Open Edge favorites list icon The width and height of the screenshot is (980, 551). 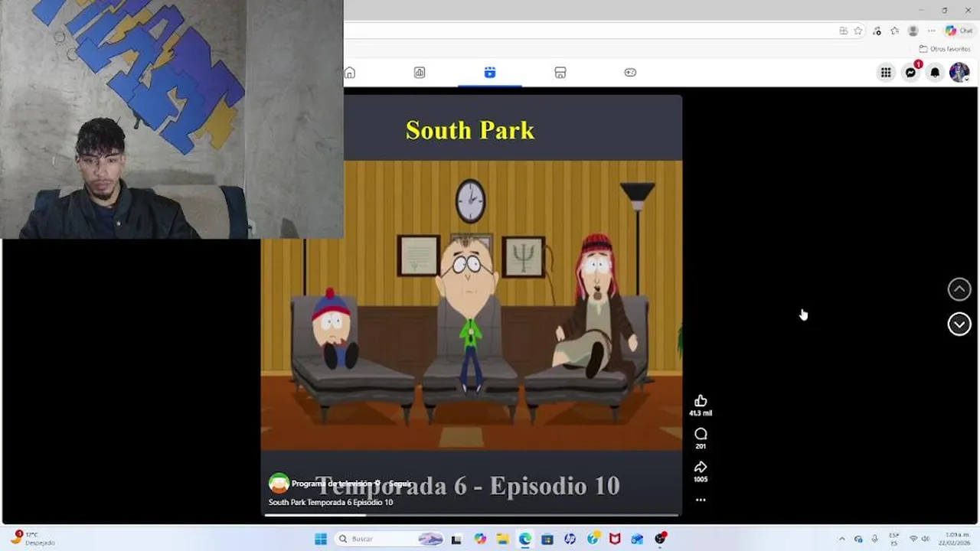click(894, 31)
